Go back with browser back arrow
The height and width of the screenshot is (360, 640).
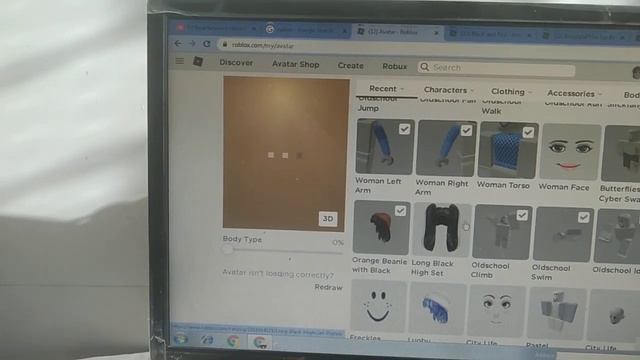[178, 43]
